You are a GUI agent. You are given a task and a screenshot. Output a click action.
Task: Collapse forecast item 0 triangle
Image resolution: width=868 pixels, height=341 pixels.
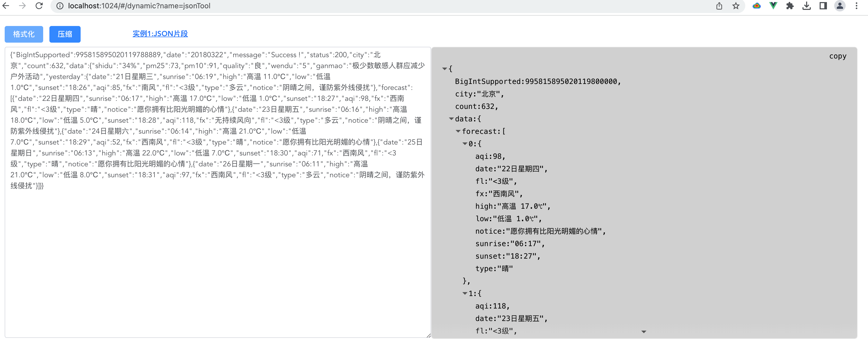pyautogui.click(x=465, y=143)
